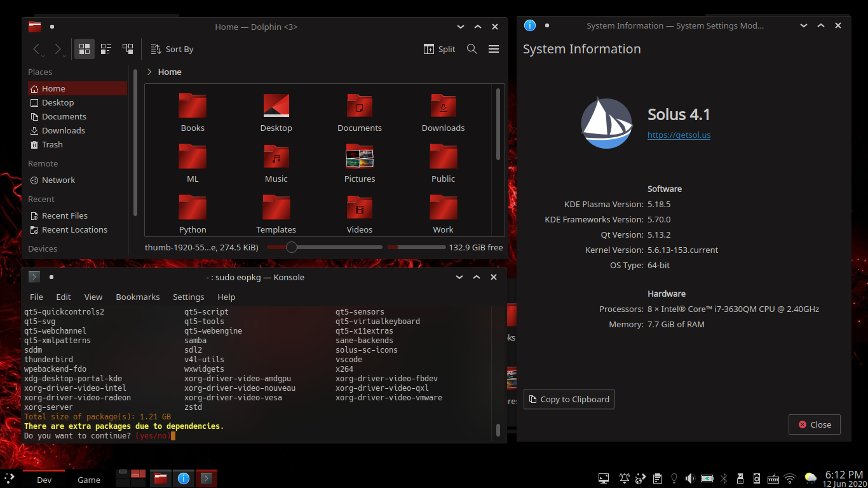The height and width of the screenshot is (488, 868).
Task: Open the notifications bell tray icon
Action: [625, 478]
